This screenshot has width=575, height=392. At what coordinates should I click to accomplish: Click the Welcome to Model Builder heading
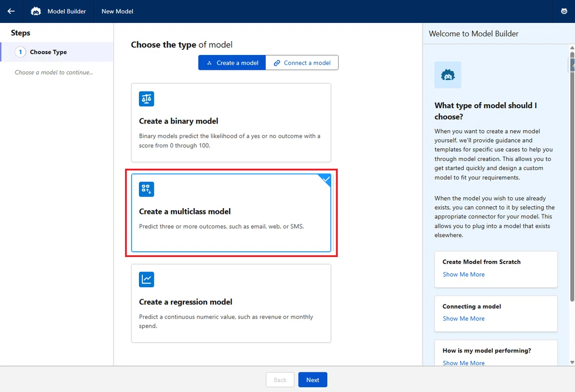tap(473, 34)
